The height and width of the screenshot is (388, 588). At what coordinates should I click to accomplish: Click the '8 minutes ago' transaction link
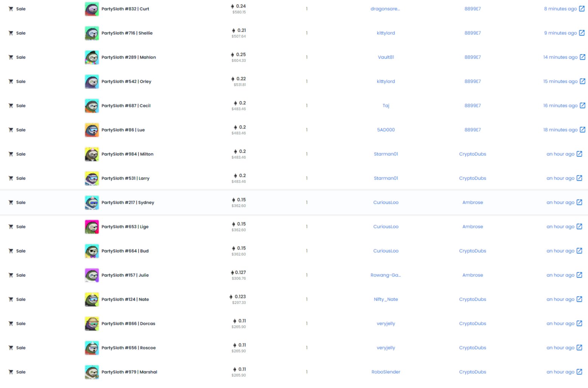pos(560,9)
